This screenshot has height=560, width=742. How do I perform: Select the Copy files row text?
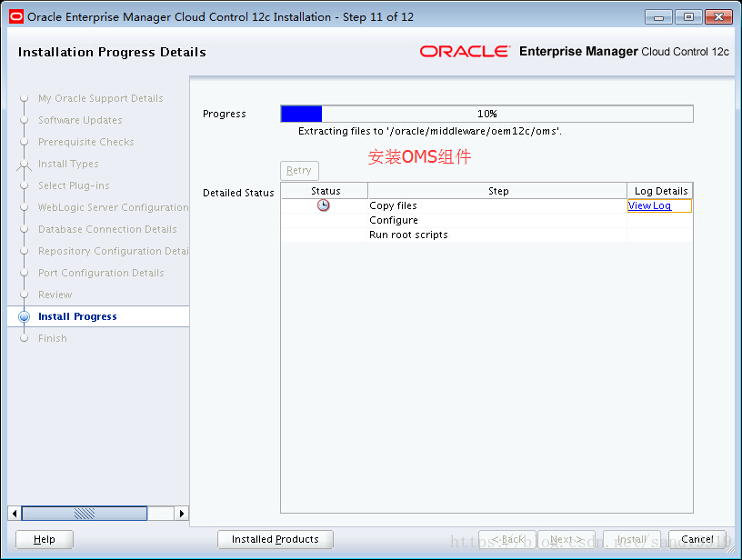coord(393,205)
